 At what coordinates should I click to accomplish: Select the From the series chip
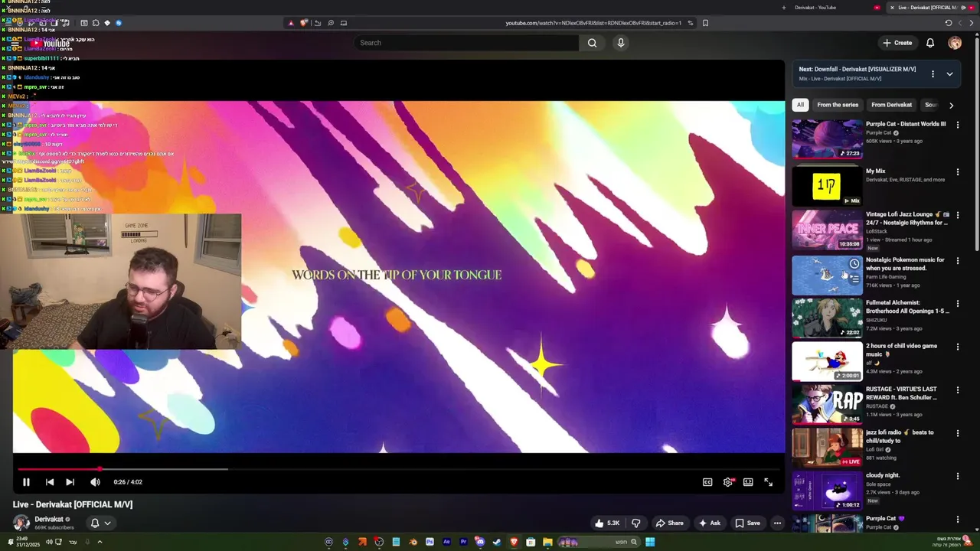(x=838, y=105)
